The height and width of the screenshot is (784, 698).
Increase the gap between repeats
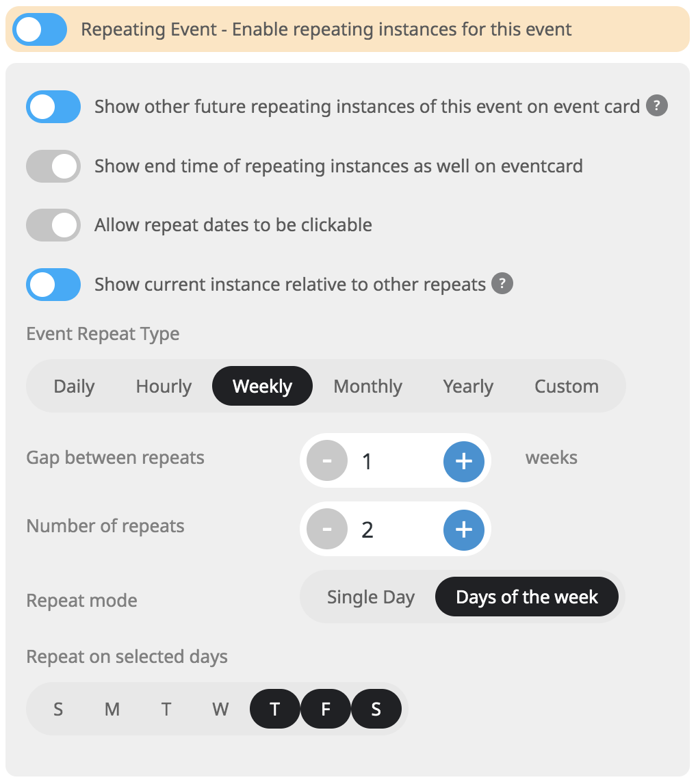(464, 461)
